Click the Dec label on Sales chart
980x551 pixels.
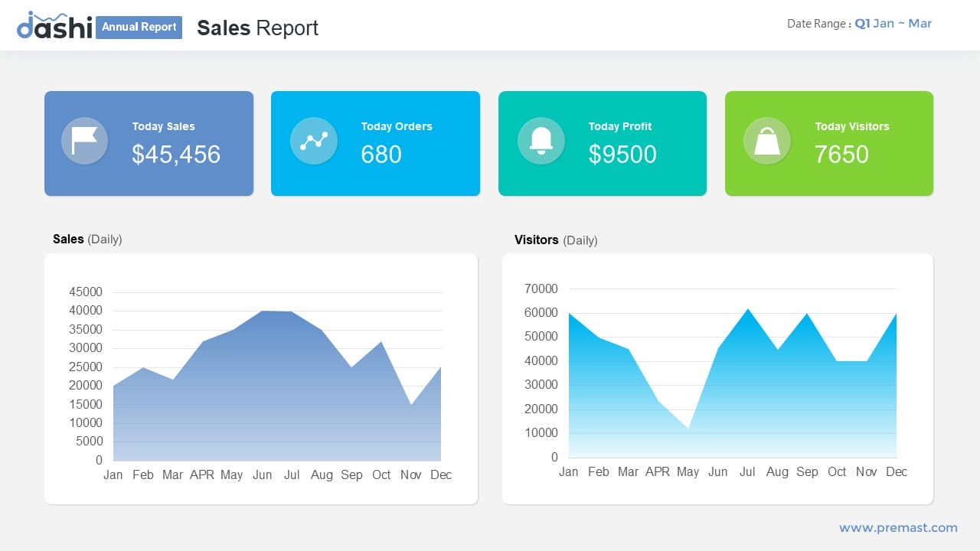(441, 474)
